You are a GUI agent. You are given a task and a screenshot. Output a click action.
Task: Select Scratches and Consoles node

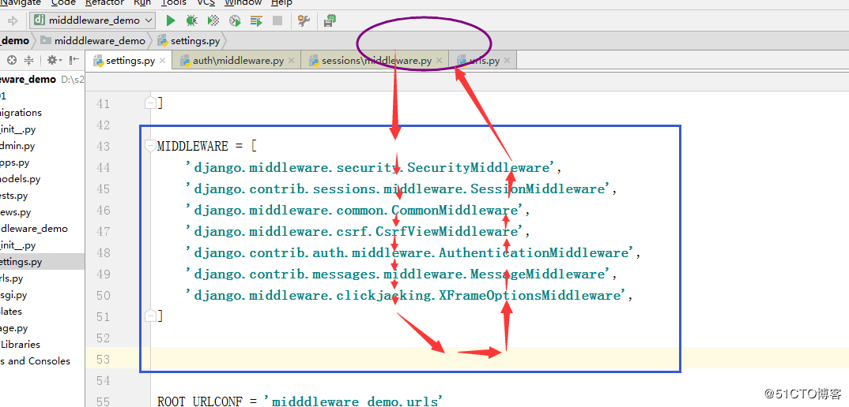point(35,361)
